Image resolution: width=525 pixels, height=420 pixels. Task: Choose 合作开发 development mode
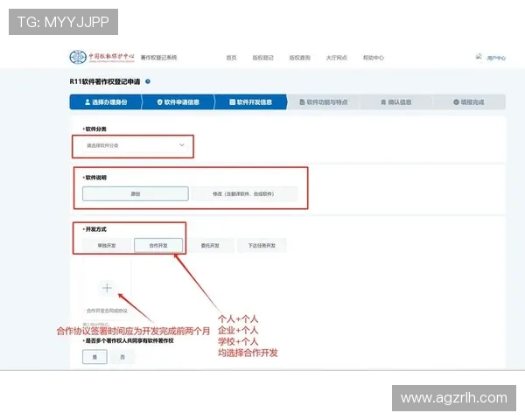pos(158,246)
